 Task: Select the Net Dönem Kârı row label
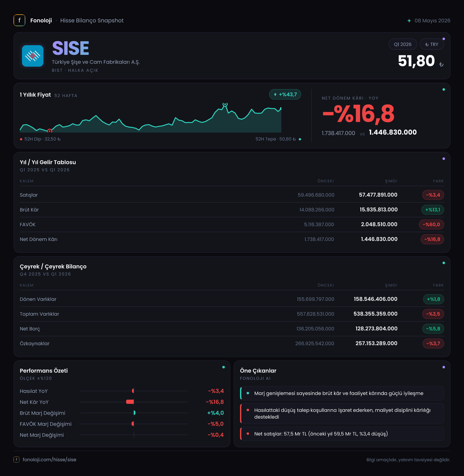pos(39,239)
